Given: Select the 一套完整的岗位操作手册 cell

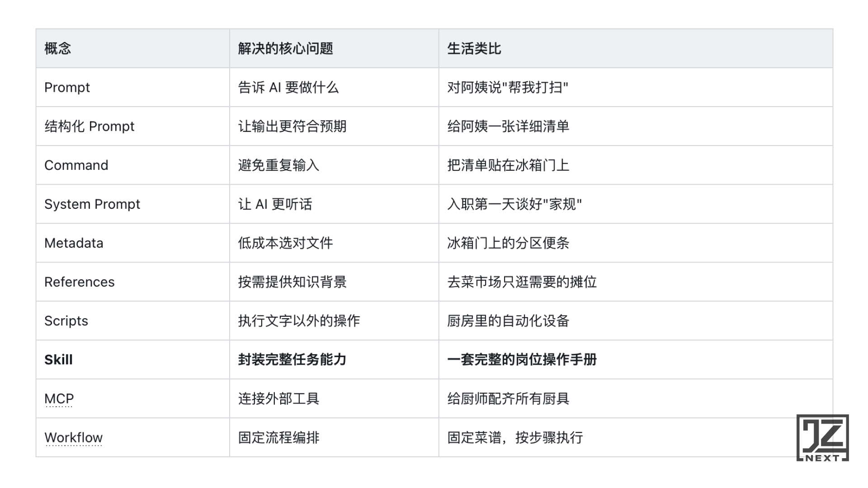Looking at the screenshot, I should tap(522, 360).
